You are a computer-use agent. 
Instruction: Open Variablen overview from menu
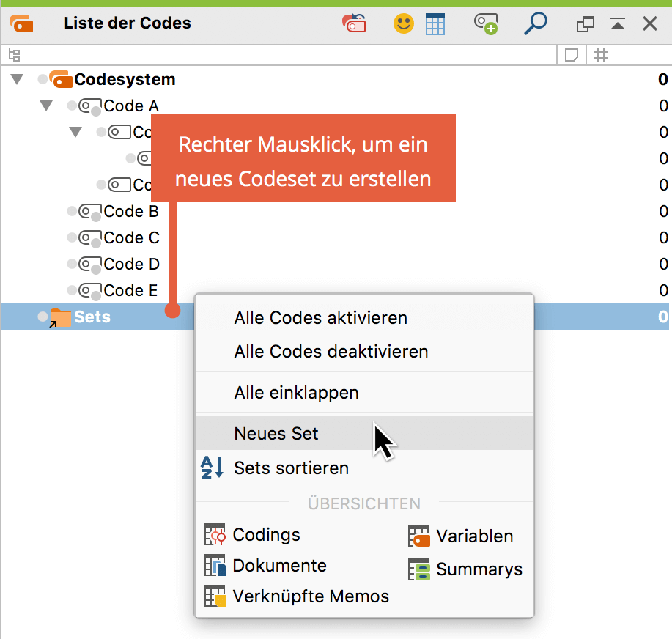(474, 536)
